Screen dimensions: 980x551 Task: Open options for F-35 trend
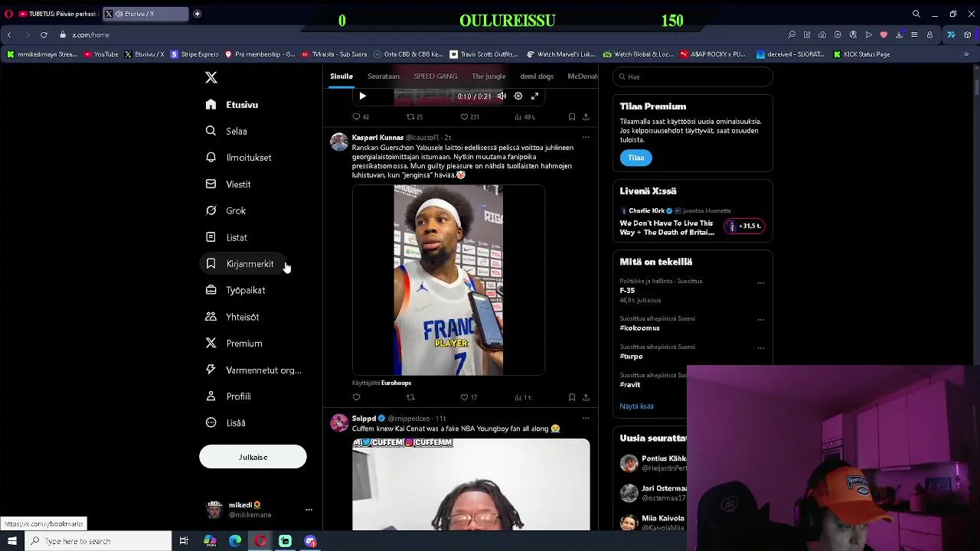coord(760,283)
